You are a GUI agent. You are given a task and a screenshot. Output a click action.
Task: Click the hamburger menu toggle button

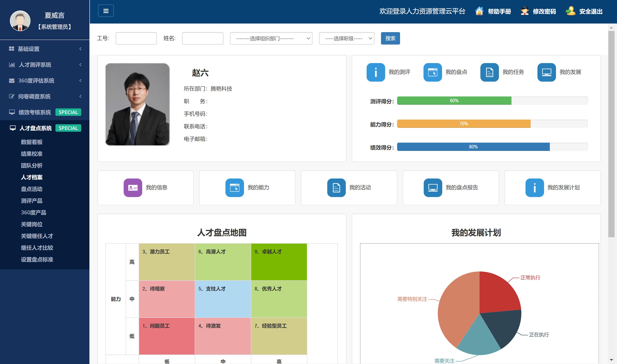(x=106, y=11)
